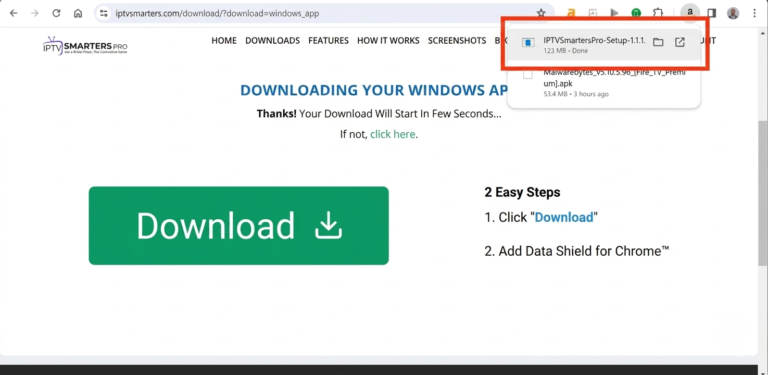This screenshot has width=768, height=375.
Task: Open the Chrome three-dot menu
Action: click(754, 13)
